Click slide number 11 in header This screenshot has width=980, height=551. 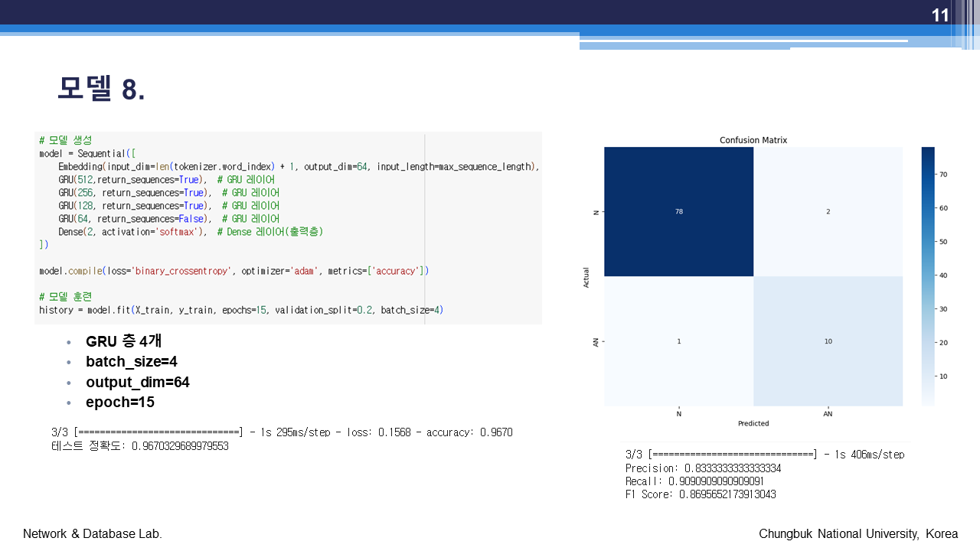tap(940, 15)
